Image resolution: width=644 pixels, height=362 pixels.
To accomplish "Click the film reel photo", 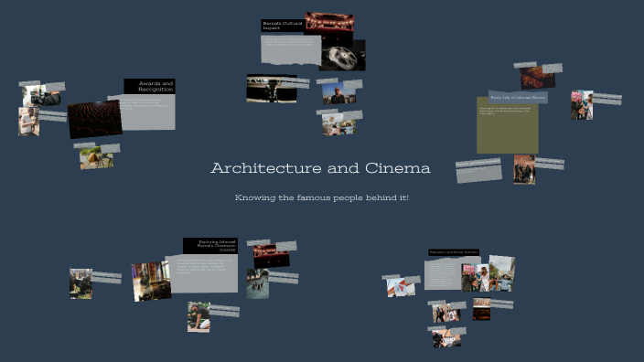I will click(x=342, y=57).
